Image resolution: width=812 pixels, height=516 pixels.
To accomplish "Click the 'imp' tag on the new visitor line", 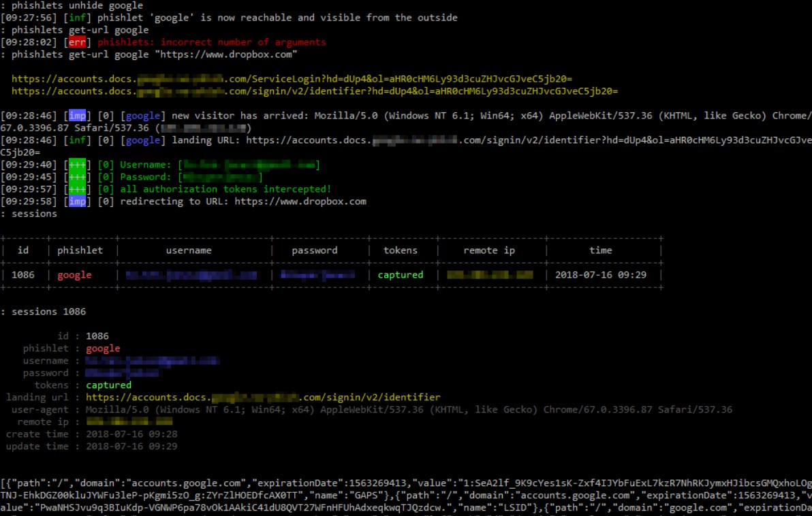I will click(77, 116).
